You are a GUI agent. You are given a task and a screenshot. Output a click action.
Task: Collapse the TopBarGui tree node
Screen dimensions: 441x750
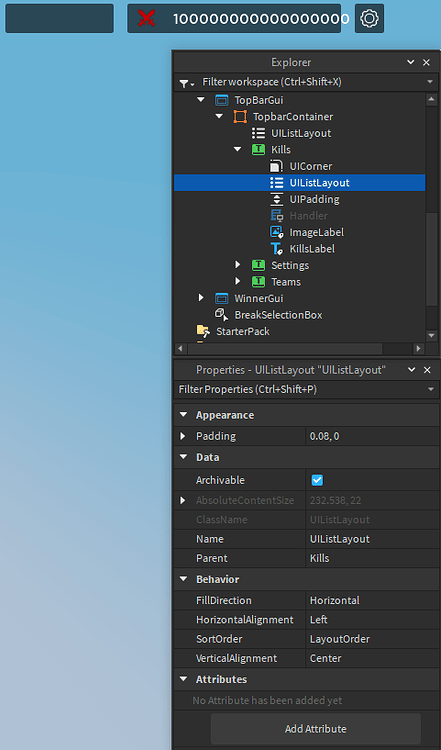click(x=201, y=100)
